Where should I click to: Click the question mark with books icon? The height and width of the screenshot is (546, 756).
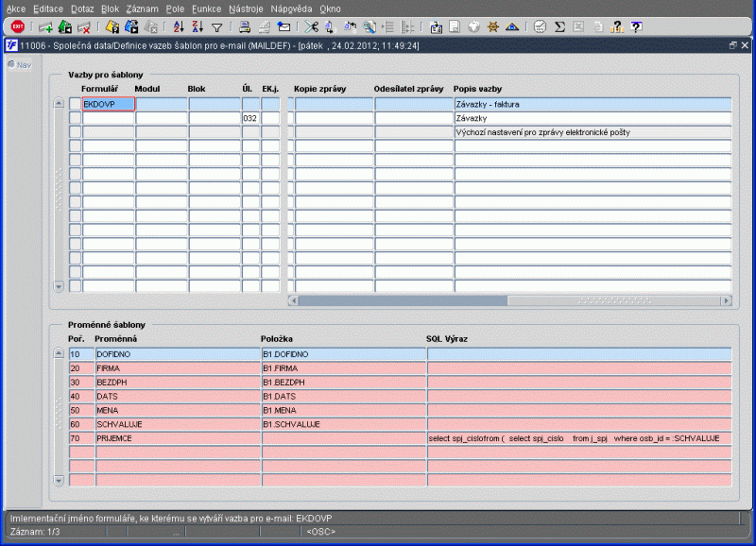[x=617, y=27]
